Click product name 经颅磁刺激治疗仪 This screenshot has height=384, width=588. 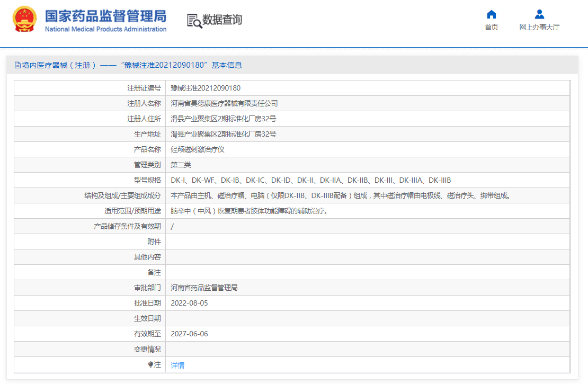pyautogui.click(x=198, y=149)
